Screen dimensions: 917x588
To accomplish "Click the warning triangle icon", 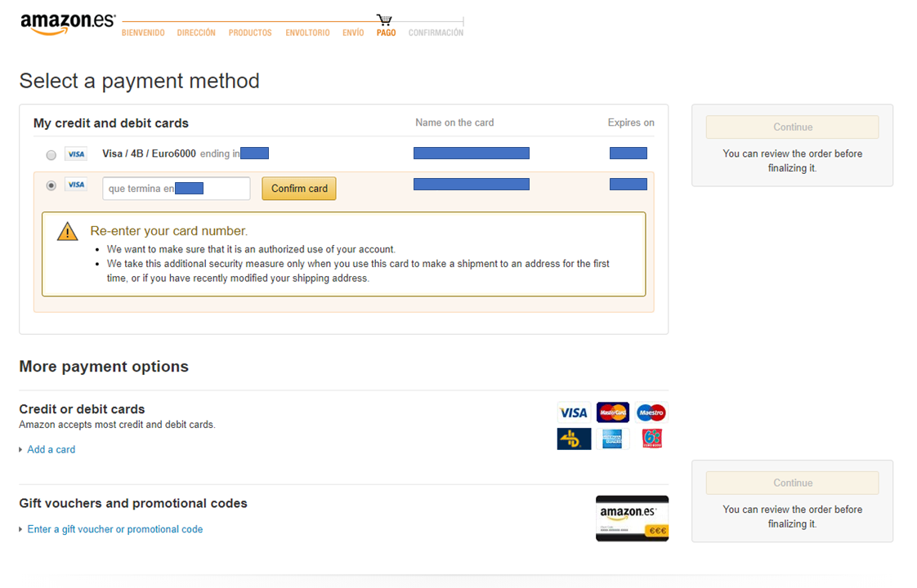I will click(67, 231).
